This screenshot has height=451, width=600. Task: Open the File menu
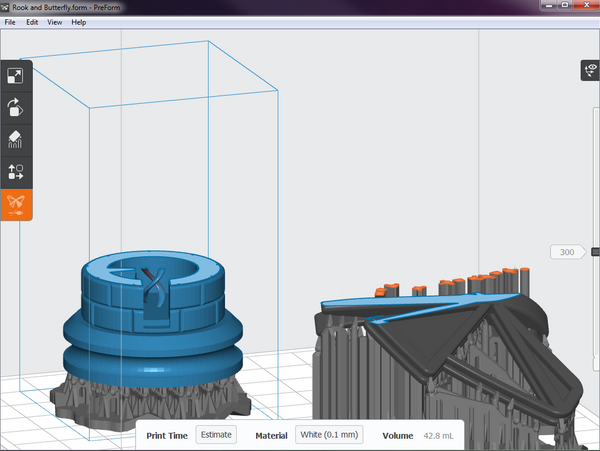tap(10, 22)
